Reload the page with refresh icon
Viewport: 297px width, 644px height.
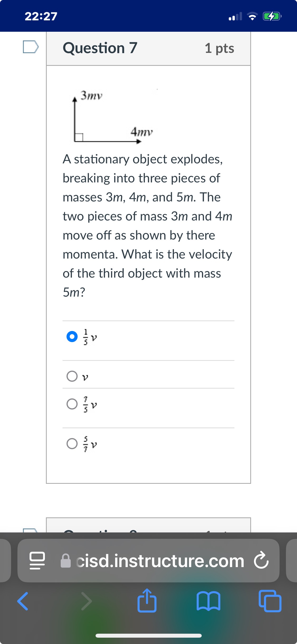[x=261, y=560]
